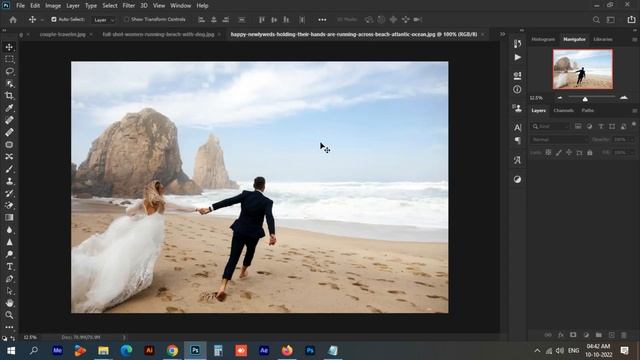
Task: Click add layer mask button
Action: [x=573, y=335]
